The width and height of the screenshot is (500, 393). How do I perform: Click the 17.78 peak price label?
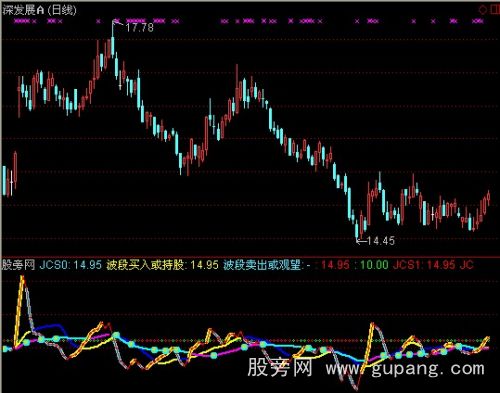click(139, 27)
